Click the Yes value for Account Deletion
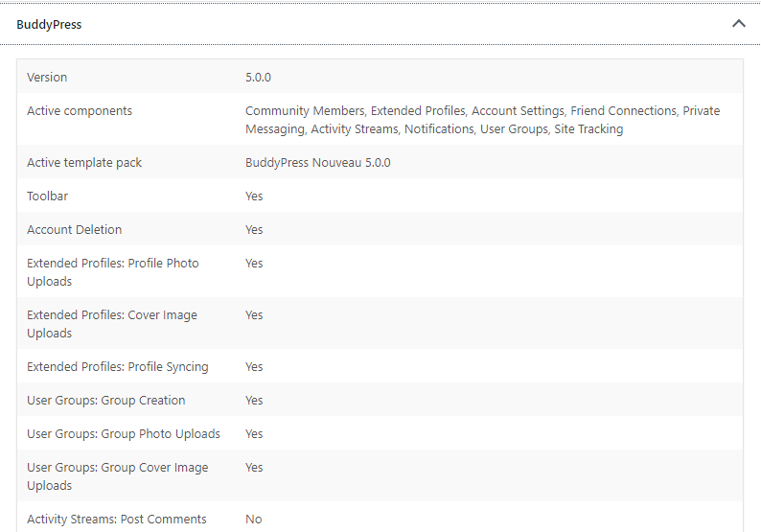This screenshot has height=532, width=761. (x=254, y=230)
